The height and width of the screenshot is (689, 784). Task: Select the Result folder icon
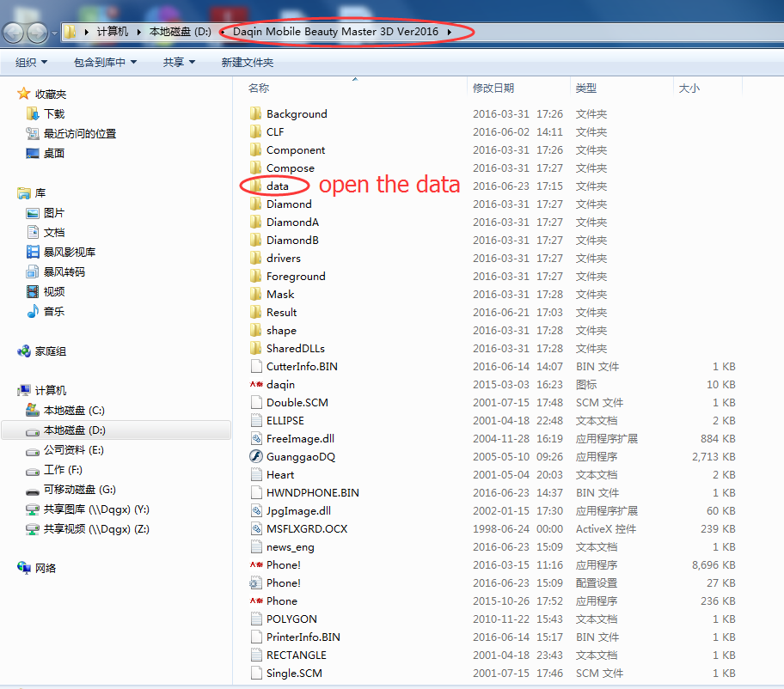coord(255,312)
